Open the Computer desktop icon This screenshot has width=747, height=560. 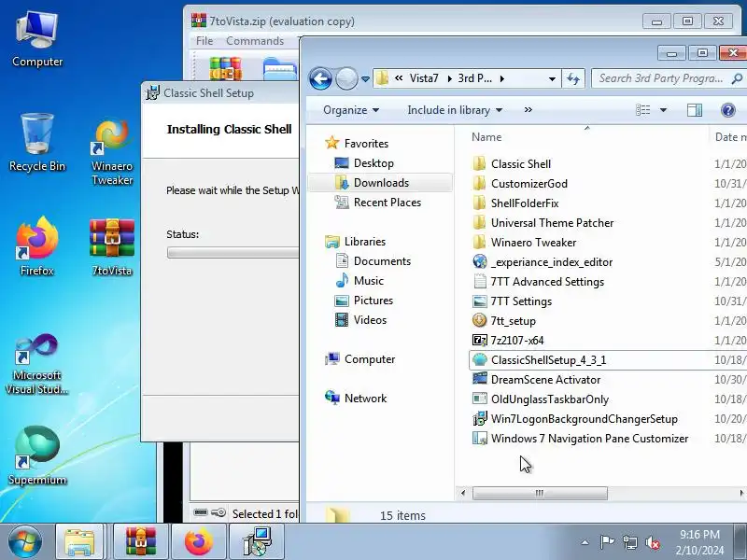coord(37,39)
